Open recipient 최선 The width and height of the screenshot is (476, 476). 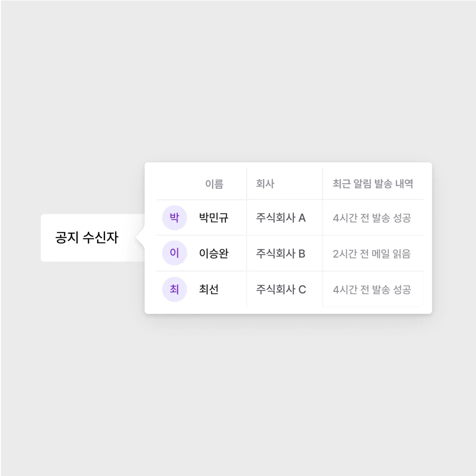209,289
